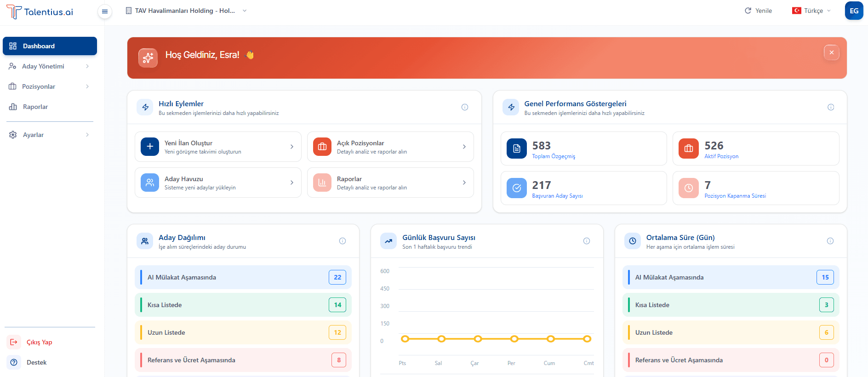Click the Yeni İlan Oluştur plus icon
The image size is (868, 377).
[x=150, y=147]
